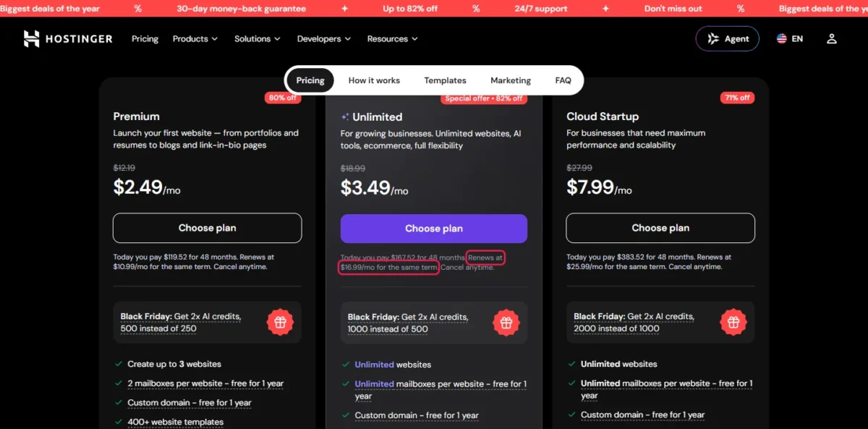Switch to the Templates tab
This screenshot has width=868, height=429.
[x=445, y=80]
